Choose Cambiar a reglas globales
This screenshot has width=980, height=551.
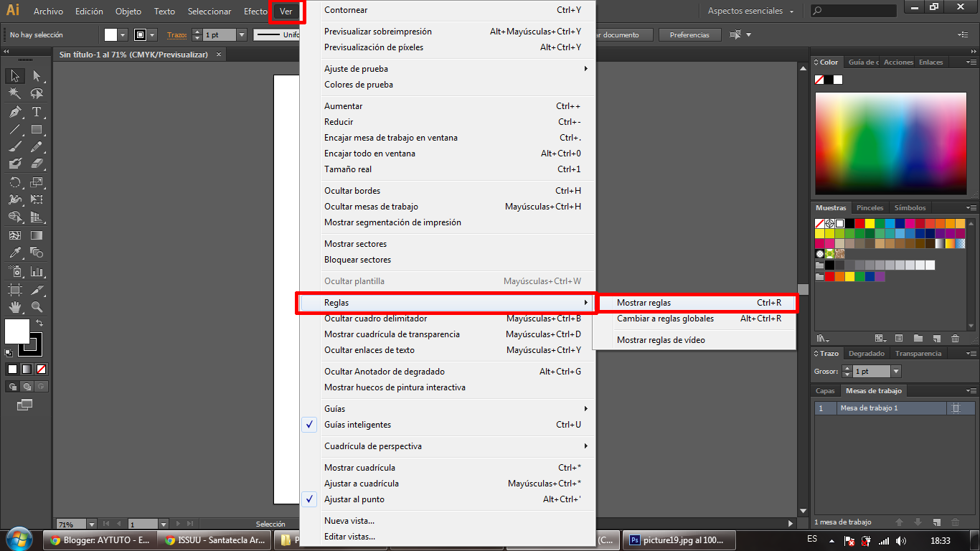tap(694, 319)
